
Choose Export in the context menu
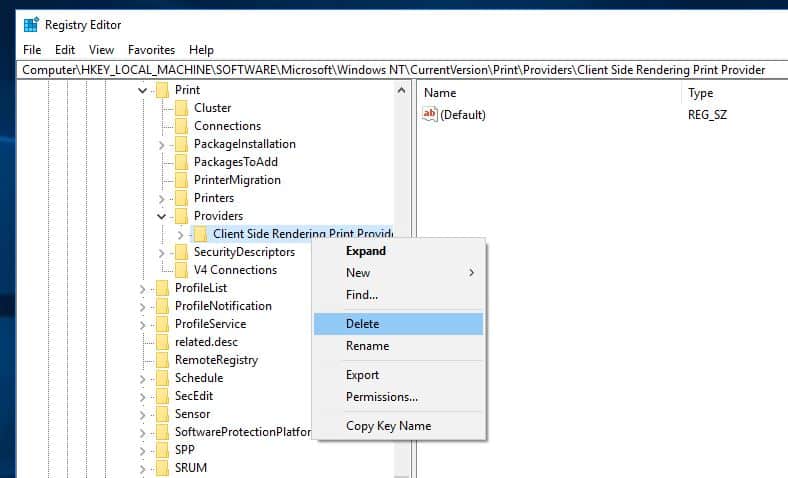coord(399,375)
